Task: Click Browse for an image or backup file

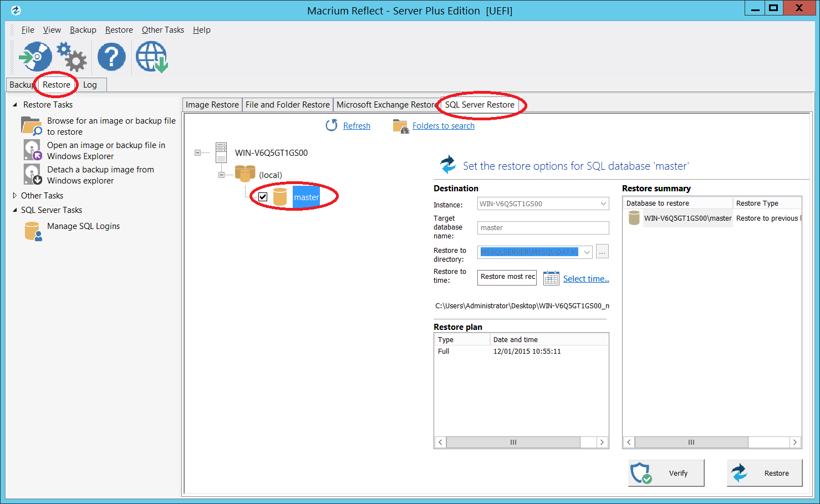Action: pyautogui.click(x=111, y=126)
